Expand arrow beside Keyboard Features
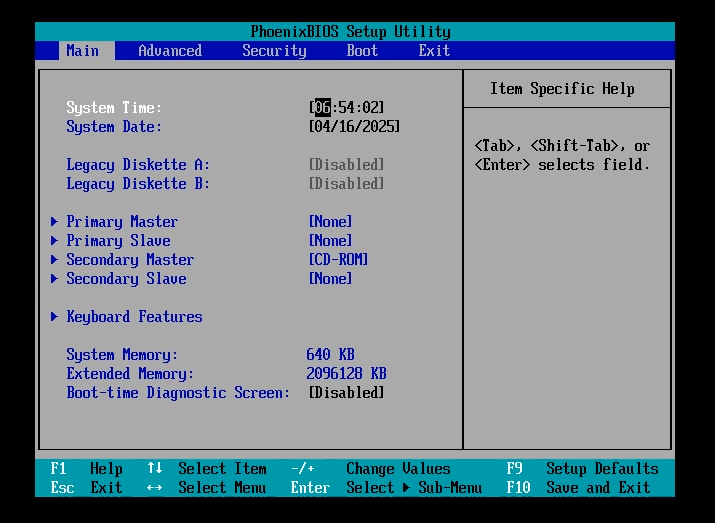This screenshot has width=715, height=523. (54, 316)
